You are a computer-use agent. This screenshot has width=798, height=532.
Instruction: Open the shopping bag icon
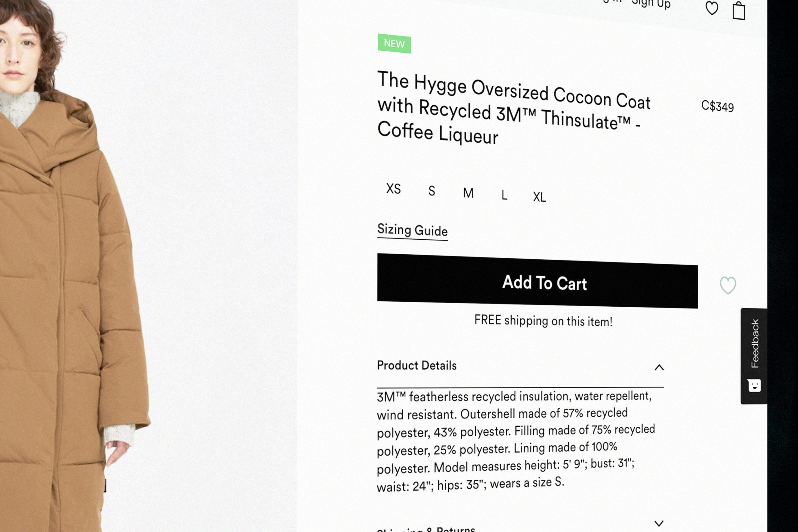click(739, 10)
